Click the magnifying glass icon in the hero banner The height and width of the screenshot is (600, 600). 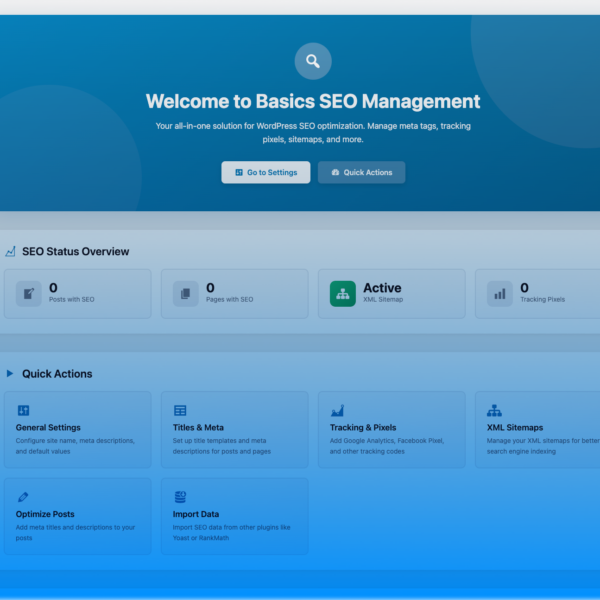pos(313,61)
